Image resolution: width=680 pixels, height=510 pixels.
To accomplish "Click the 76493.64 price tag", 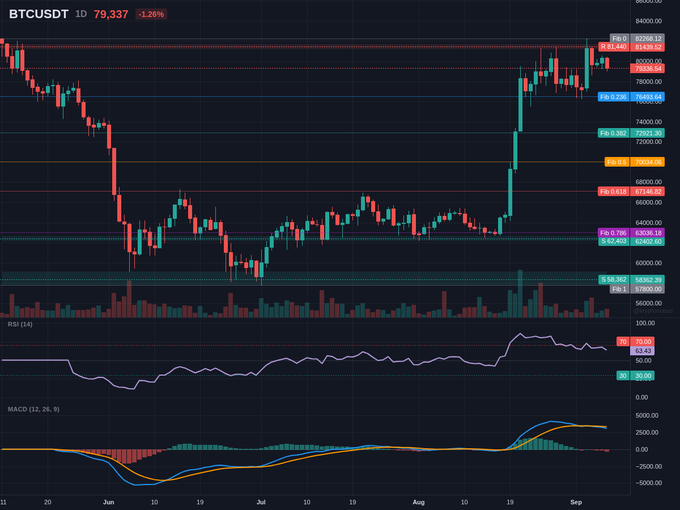I will coord(647,97).
